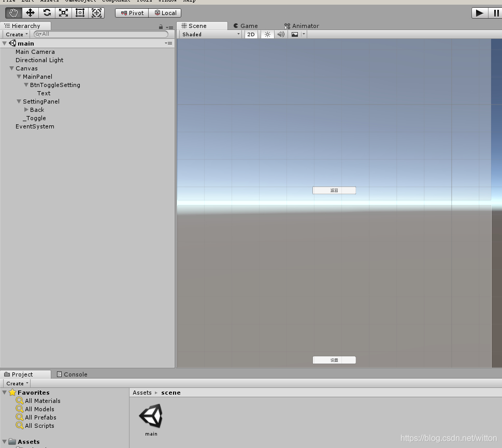Click scene in the breadcrumb path
This screenshot has width=502, height=448.
click(x=170, y=393)
